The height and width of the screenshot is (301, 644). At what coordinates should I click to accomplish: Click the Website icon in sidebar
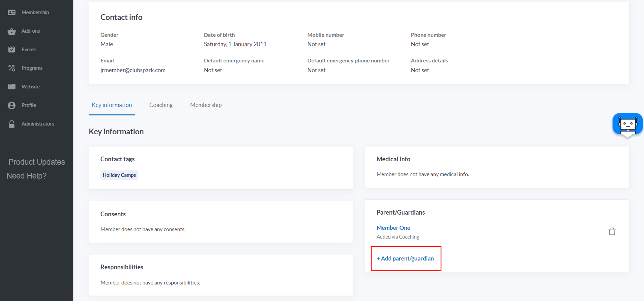coord(12,87)
